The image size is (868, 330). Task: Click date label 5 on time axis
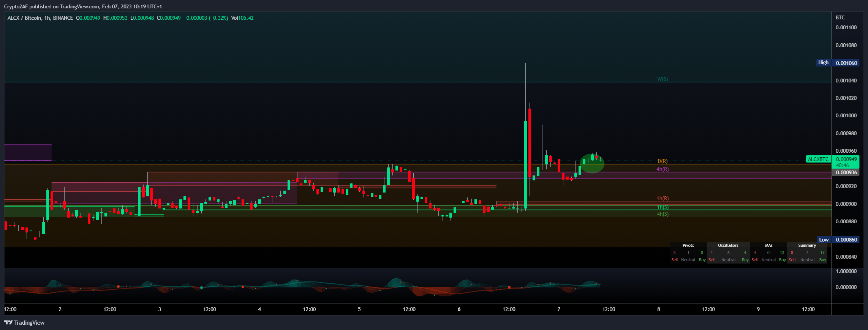359,309
